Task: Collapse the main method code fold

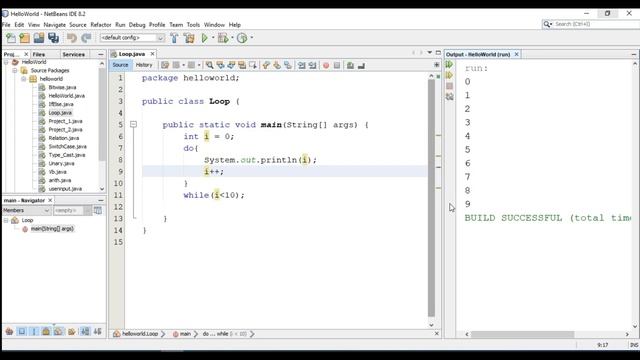Action: tap(133, 124)
